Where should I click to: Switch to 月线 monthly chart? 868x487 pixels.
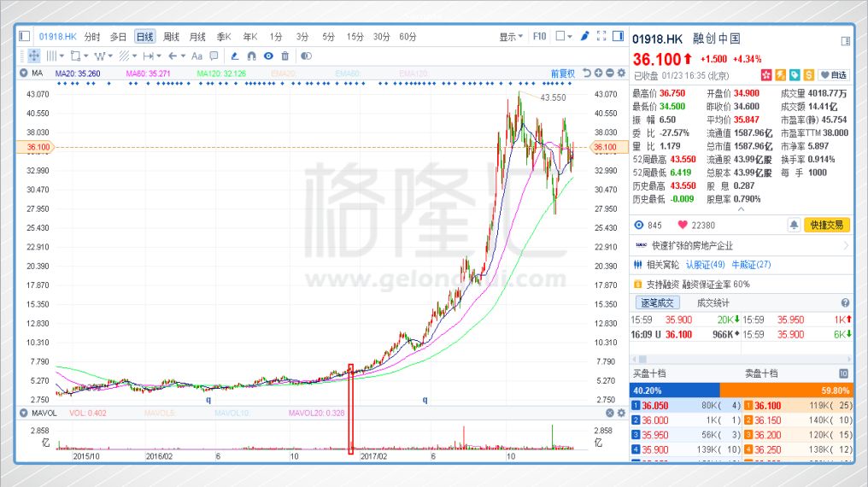pos(197,37)
